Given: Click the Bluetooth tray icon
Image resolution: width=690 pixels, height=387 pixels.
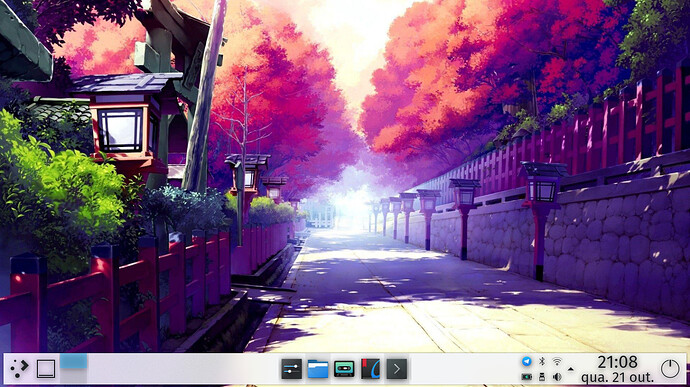Looking at the screenshot, I should (542, 361).
